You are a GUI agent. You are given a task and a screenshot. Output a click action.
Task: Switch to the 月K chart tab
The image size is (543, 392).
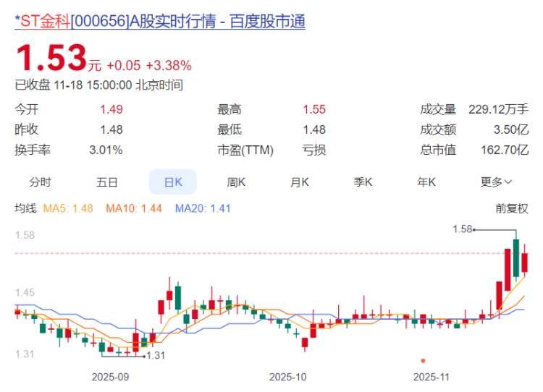[300, 182]
